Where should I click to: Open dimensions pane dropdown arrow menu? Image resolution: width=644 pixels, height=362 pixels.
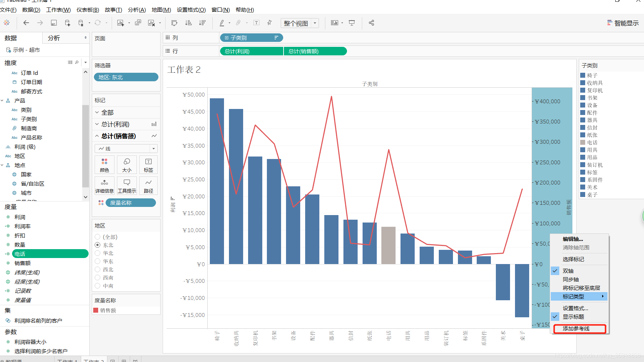pyautogui.click(x=85, y=62)
